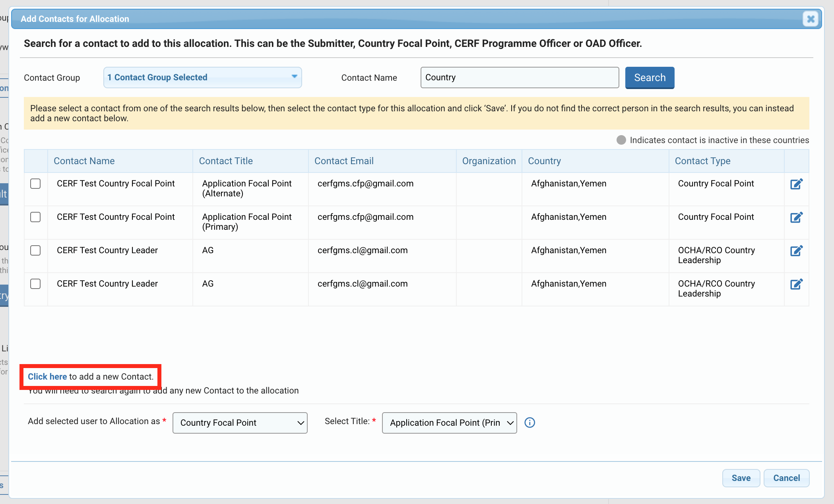
Task: Edit the first CERF Test Country Leader row
Action: click(796, 251)
